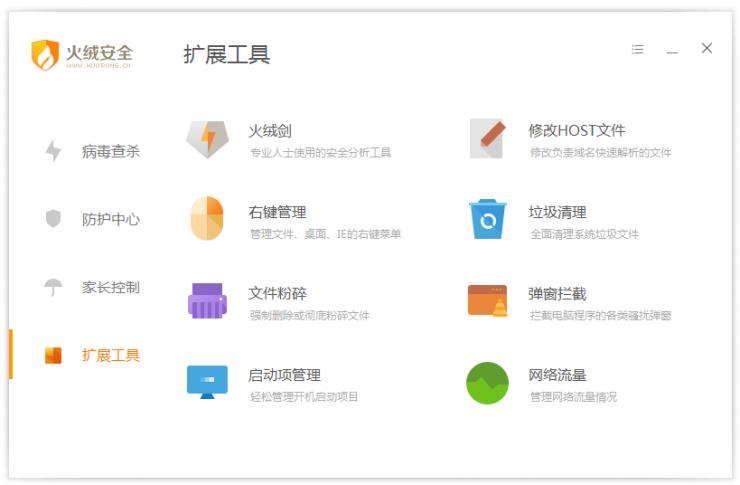Open the 文件粉碎 shredder icon
Screen dimensions: 740x485
pos(207,301)
